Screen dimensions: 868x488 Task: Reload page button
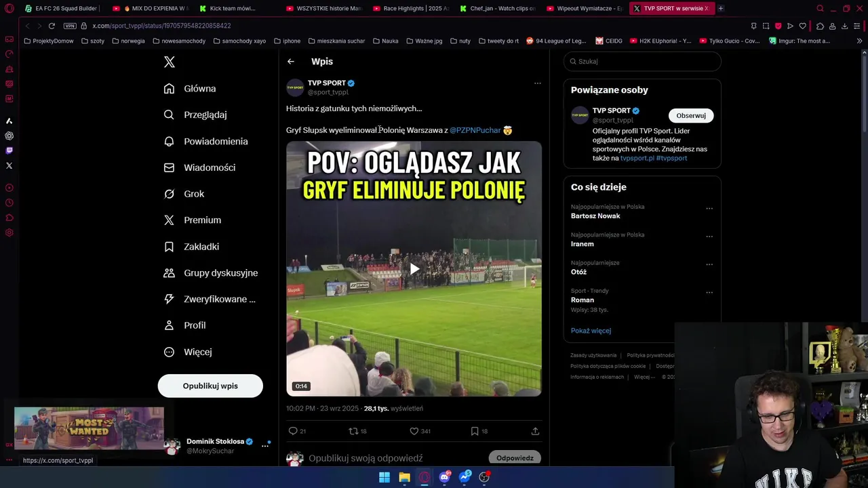[x=52, y=26]
